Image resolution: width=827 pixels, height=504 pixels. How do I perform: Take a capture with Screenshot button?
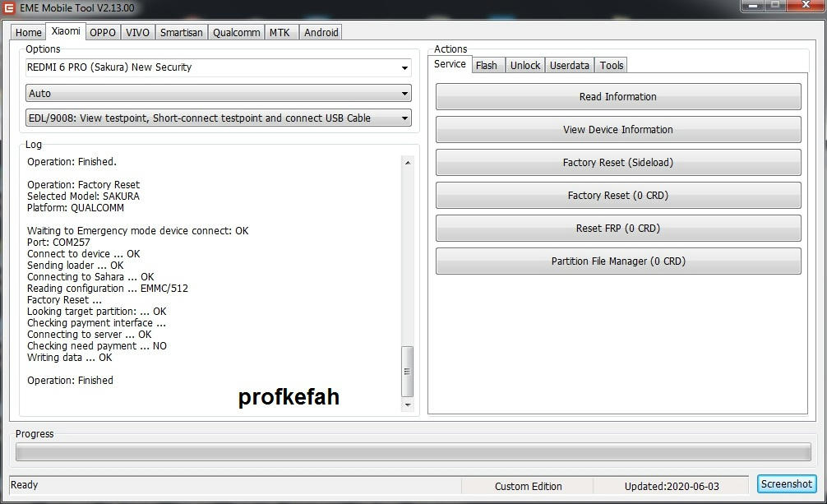pyautogui.click(x=786, y=484)
